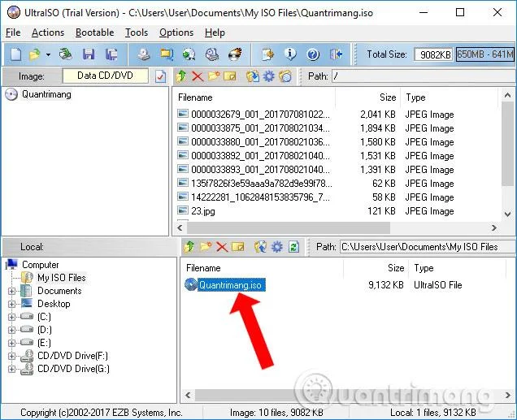Click the Total Size 9082KB field

(433, 54)
